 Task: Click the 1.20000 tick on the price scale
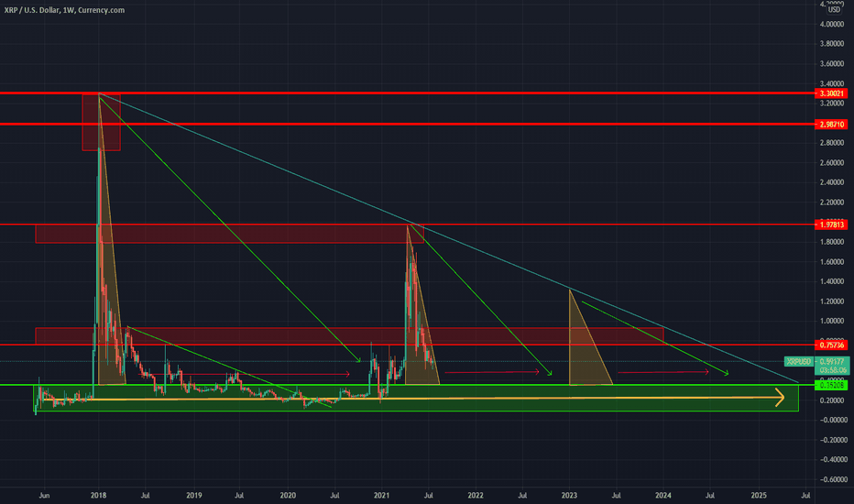(832, 301)
